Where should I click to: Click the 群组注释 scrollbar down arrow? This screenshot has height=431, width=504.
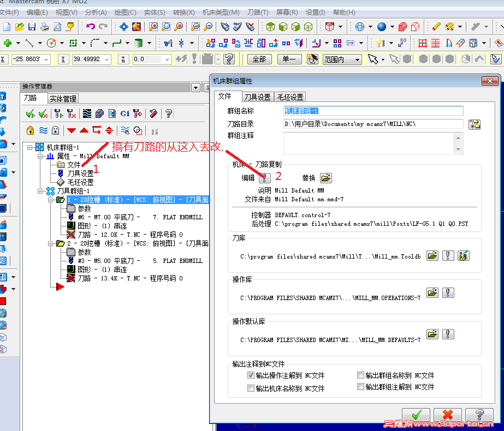[458, 149]
